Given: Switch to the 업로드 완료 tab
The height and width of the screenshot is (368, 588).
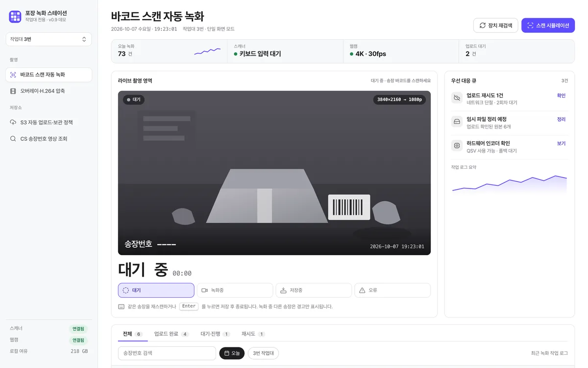Looking at the screenshot, I should pyautogui.click(x=171, y=334).
